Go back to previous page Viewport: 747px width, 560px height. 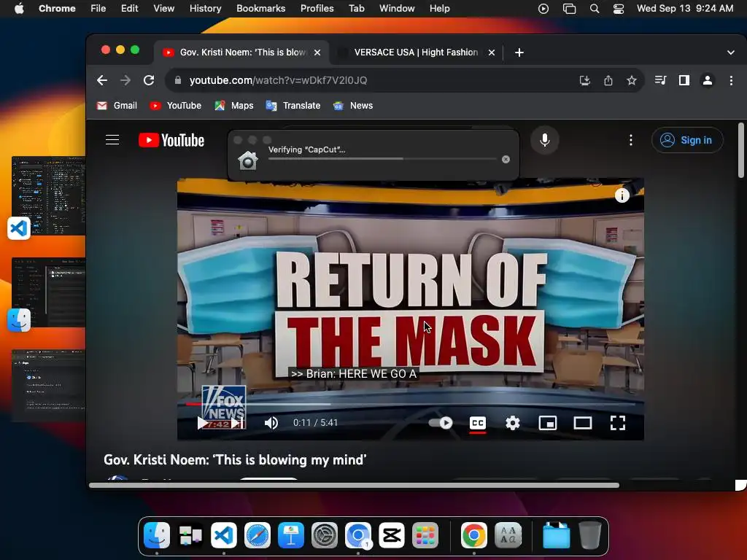(102, 80)
